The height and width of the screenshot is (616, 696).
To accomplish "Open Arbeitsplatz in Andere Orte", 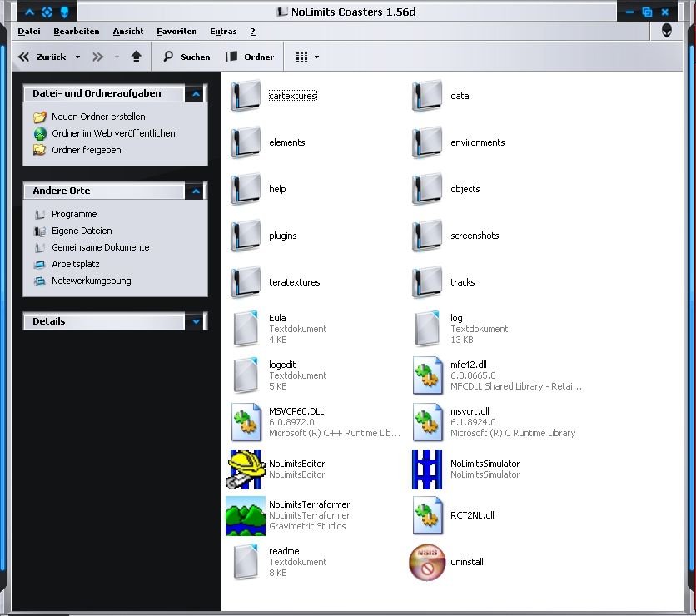I will pyautogui.click(x=76, y=264).
